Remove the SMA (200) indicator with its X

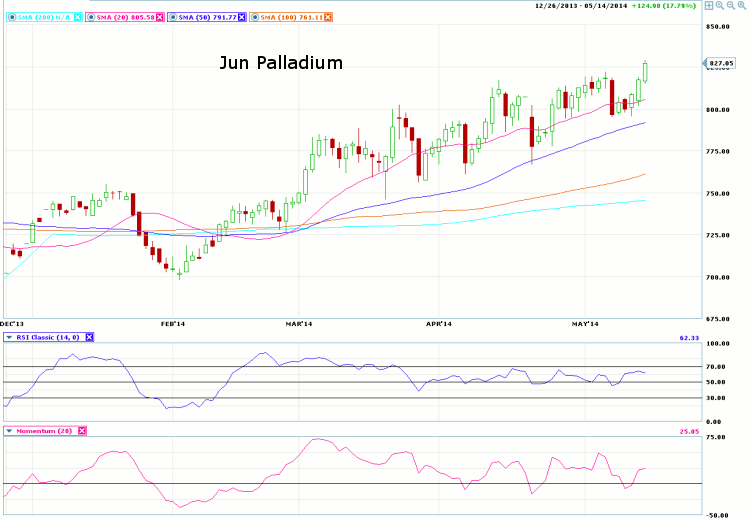pyautogui.click(x=77, y=17)
